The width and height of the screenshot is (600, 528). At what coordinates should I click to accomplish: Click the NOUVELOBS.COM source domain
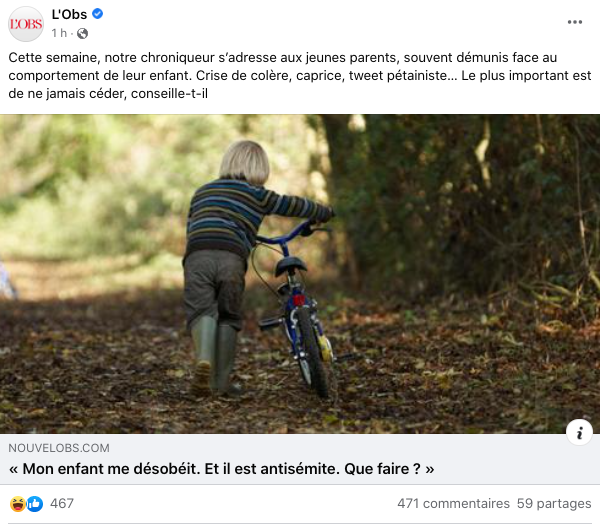pyautogui.click(x=59, y=448)
